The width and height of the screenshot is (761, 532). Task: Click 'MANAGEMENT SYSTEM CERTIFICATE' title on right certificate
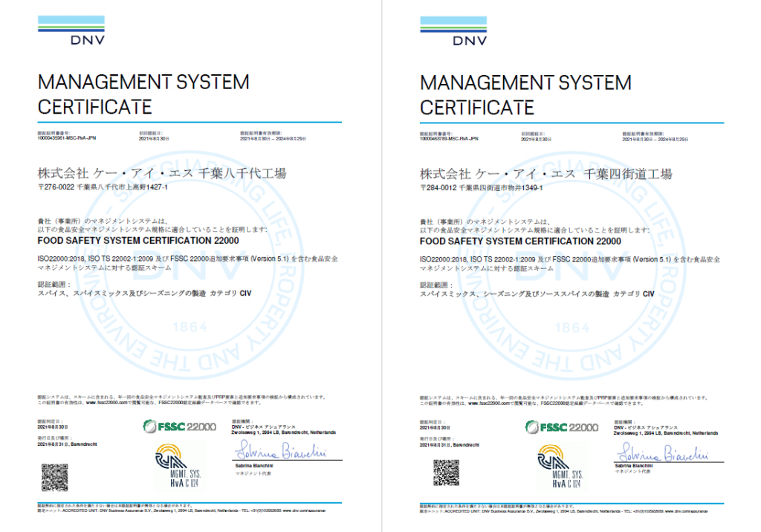(x=525, y=95)
